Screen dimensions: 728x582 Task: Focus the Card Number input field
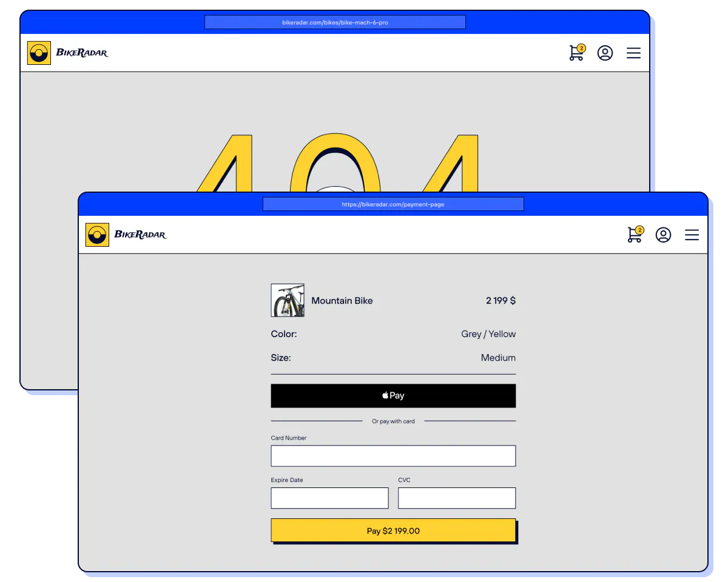point(393,456)
